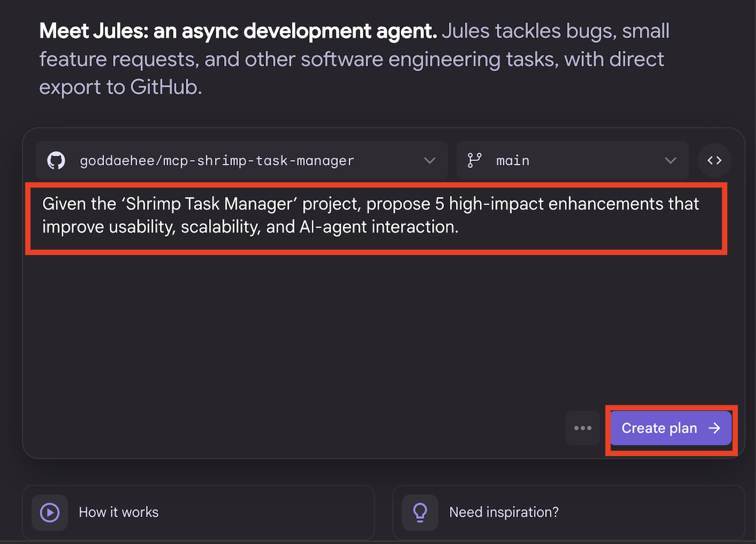The width and height of the screenshot is (756, 544).
Task: Click the 'Meet Jules: an async development agent.' heading
Action: pos(238,31)
